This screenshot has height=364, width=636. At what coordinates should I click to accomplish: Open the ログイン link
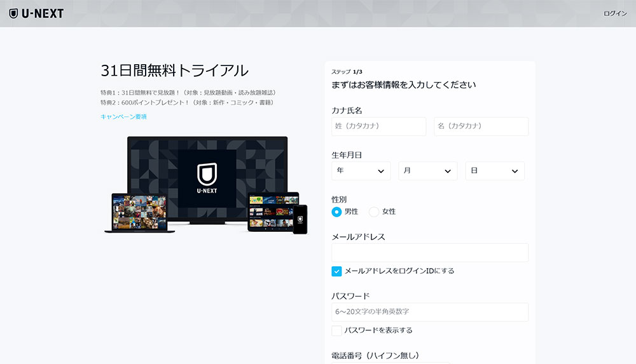click(x=614, y=13)
